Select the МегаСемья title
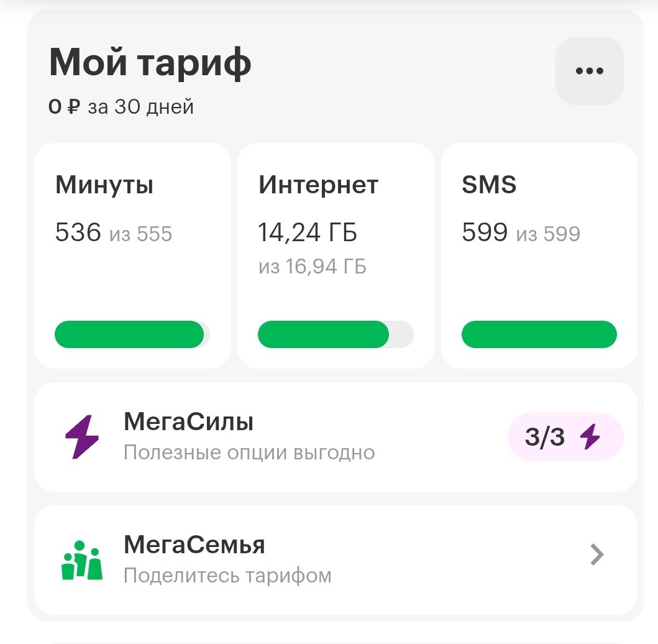This screenshot has width=658, height=644. point(194,545)
